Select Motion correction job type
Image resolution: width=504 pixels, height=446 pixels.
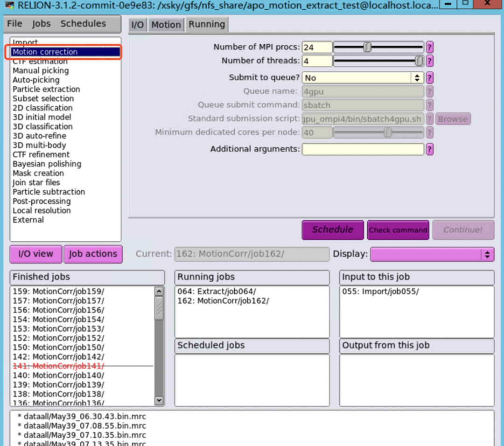65,52
